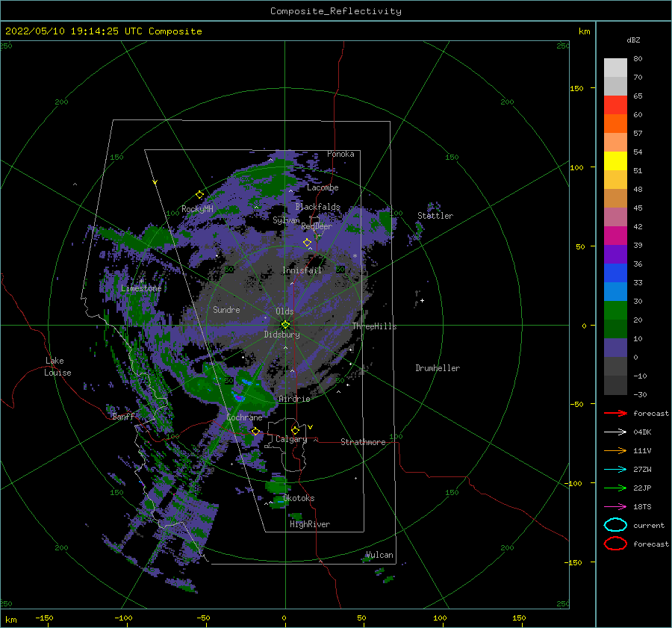Screen dimensions: 672x628
Task: Click the Sundre city label
Action: [226, 309]
